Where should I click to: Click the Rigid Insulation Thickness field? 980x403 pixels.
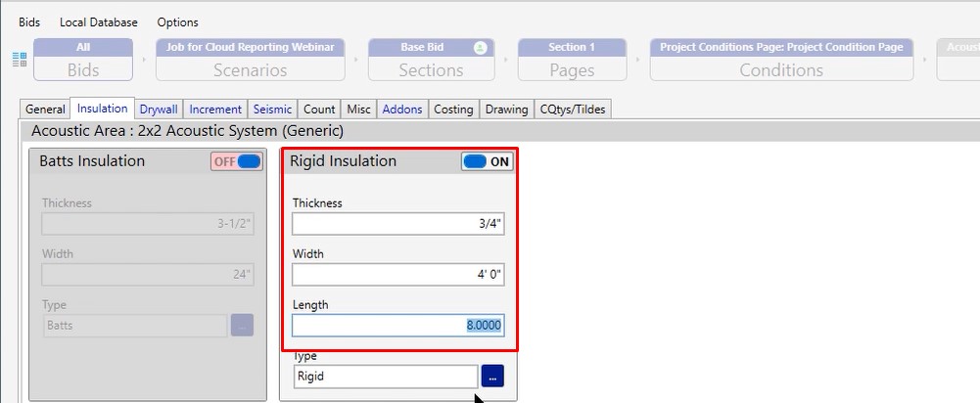click(397, 223)
